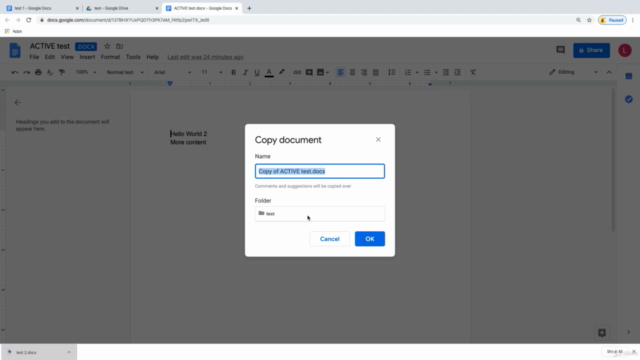Viewport: 640px width, 360px height.
Task: Click the Numbered list icon
Action: click(x=408, y=72)
